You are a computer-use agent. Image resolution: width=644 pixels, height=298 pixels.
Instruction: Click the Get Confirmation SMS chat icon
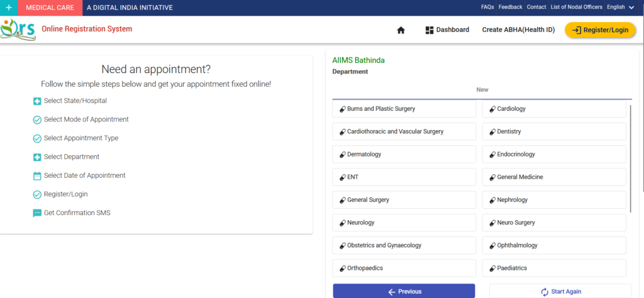[37, 213]
